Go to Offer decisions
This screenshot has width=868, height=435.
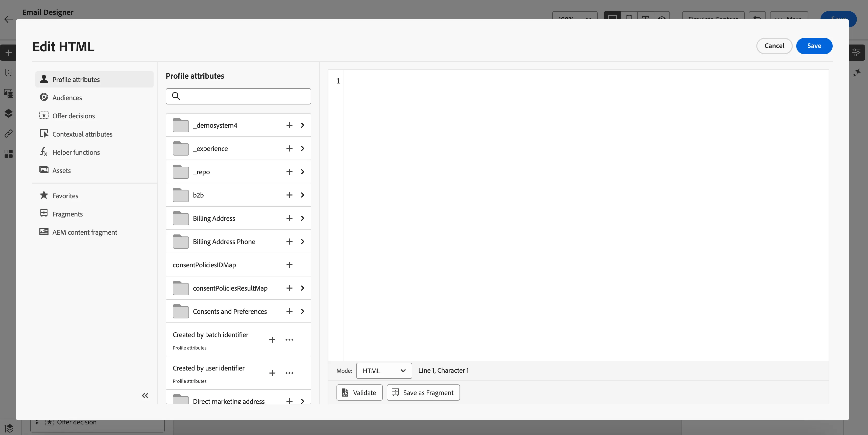[94, 116]
